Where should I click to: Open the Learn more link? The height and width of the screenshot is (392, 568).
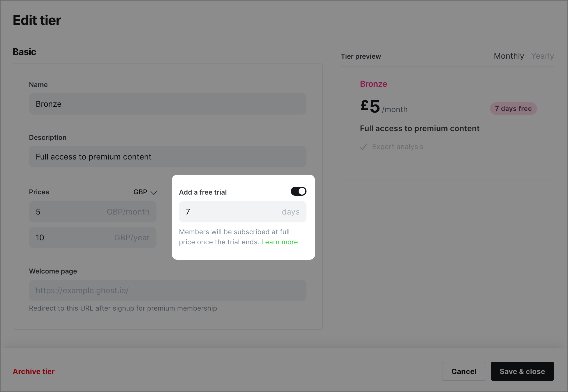(x=280, y=242)
